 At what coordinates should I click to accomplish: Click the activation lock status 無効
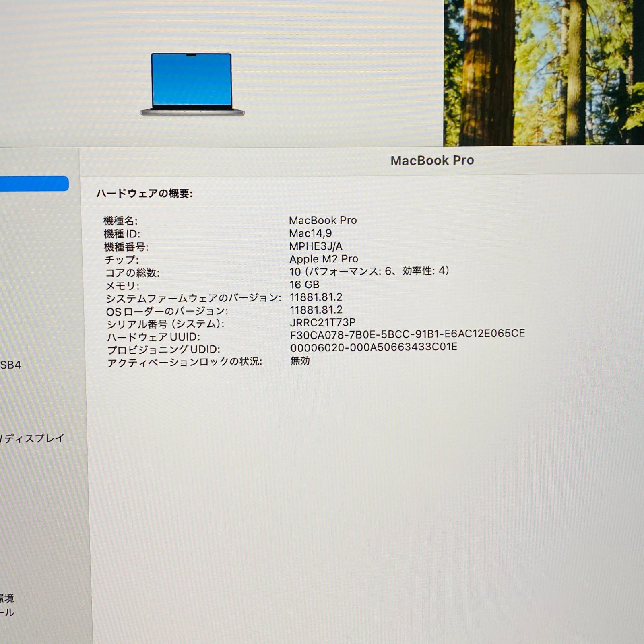click(300, 361)
